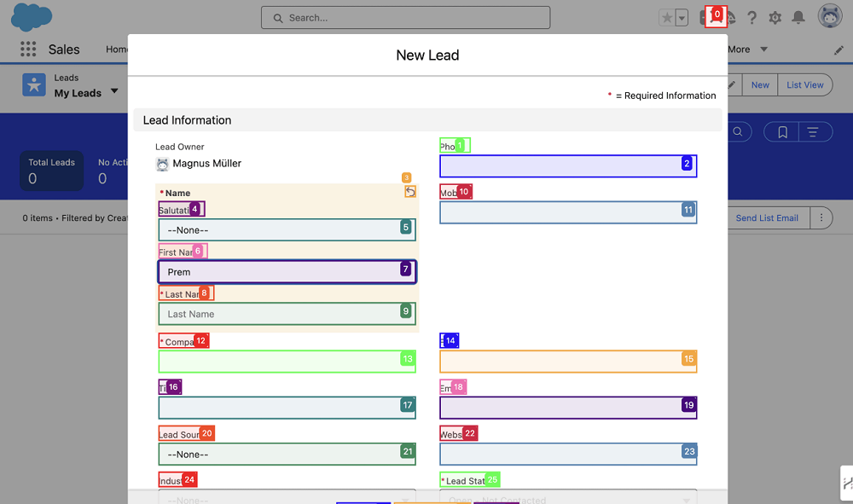Open the Setup gear menu
The width and height of the screenshot is (853, 504).
(x=775, y=18)
